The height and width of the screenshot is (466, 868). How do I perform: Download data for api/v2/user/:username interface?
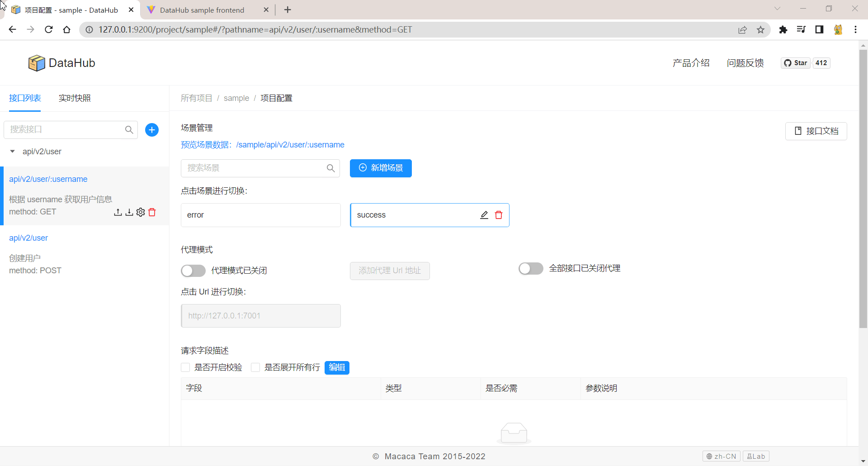click(129, 212)
